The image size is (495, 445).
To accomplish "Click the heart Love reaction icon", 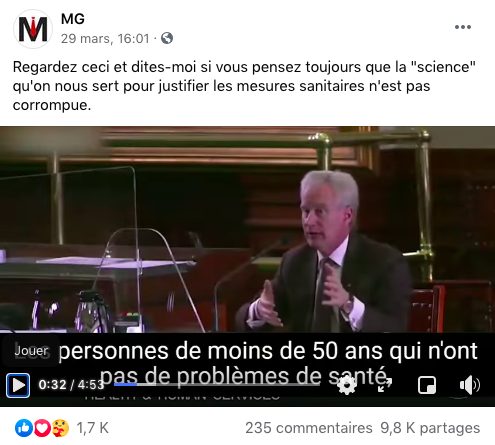I will pyautogui.click(x=42, y=428).
